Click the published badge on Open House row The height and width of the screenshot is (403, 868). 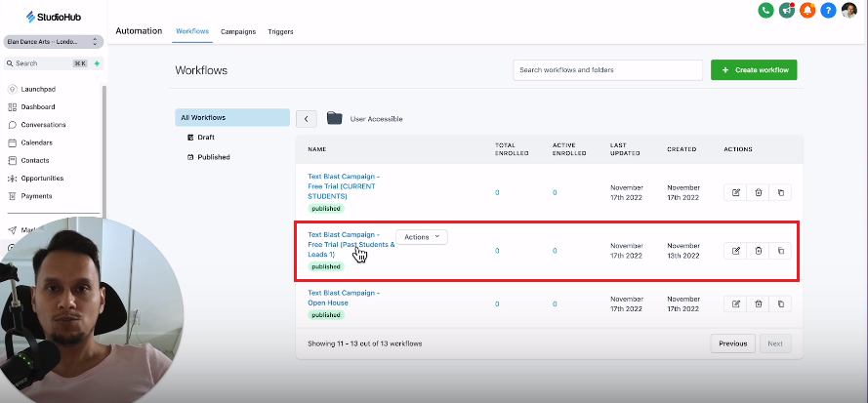(326, 315)
